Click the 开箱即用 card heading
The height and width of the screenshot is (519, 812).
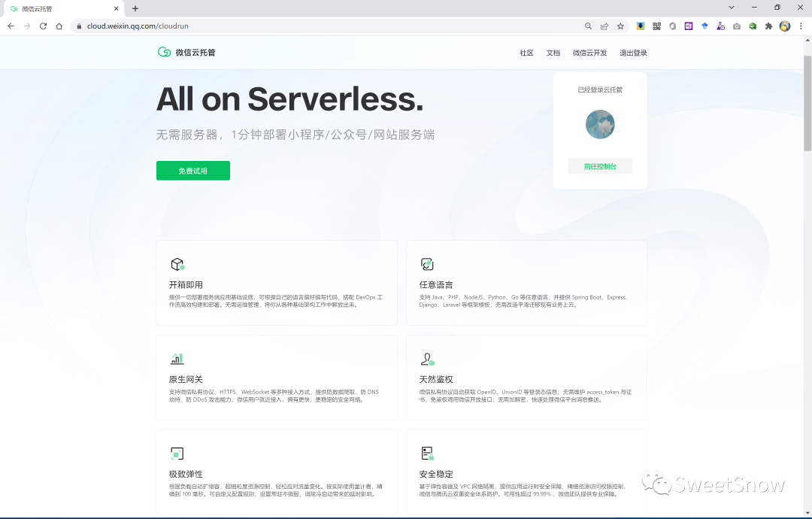coord(186,285)
